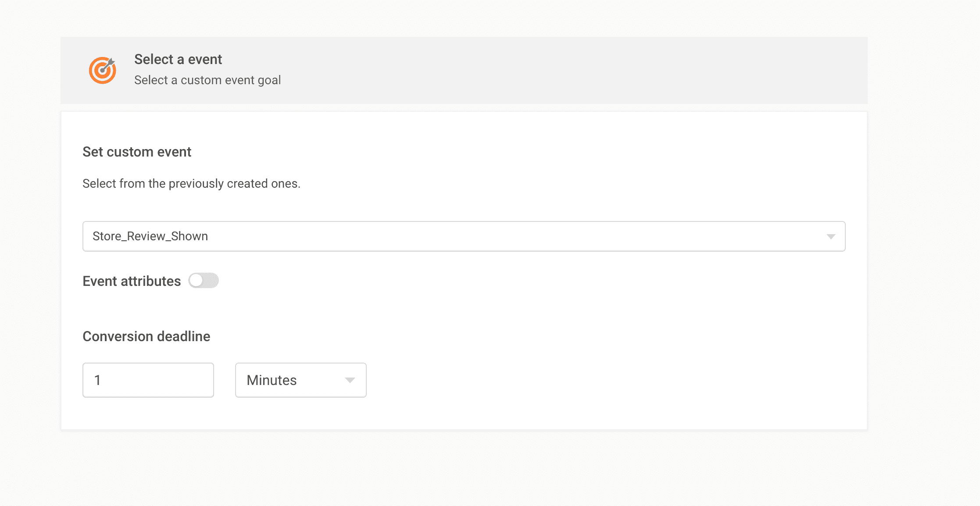The height and width of the screenshot is (506, 980).
Task: Click the white knob of the attributes toggle
Action: tap(196, 281)
